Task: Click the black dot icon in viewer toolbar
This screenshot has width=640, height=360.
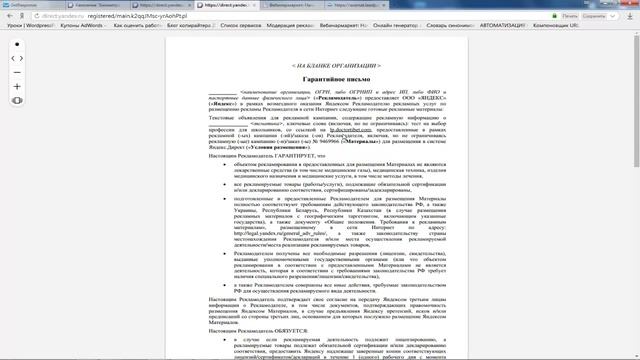Action: tap(17, 44)
